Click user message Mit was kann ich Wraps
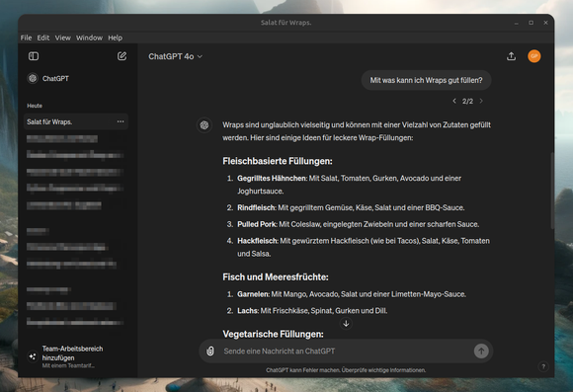This screenshot has height=392, width=573. pos(426,80)
